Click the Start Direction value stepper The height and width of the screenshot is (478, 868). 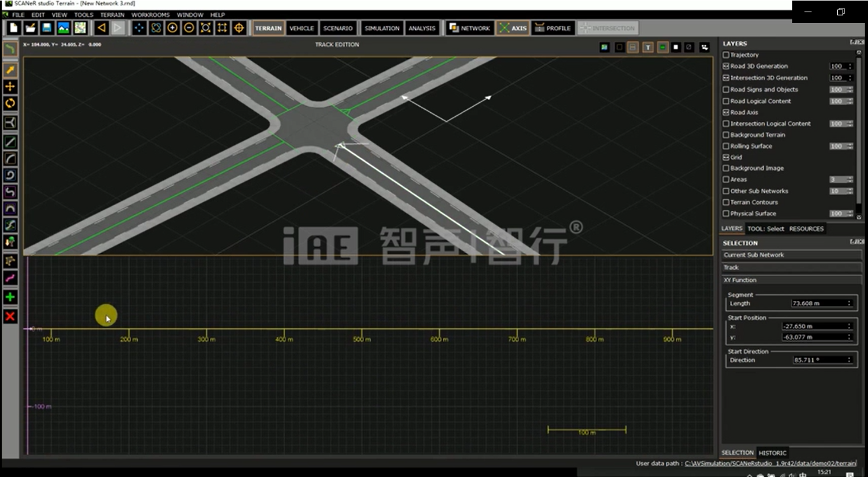pos(850,360)
